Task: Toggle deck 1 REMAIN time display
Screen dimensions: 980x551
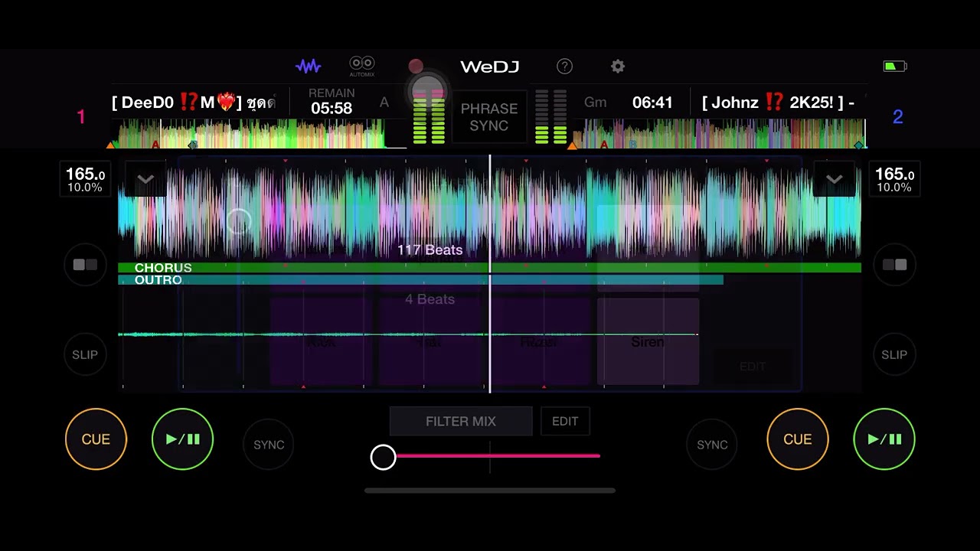Action: click(332, 102)
